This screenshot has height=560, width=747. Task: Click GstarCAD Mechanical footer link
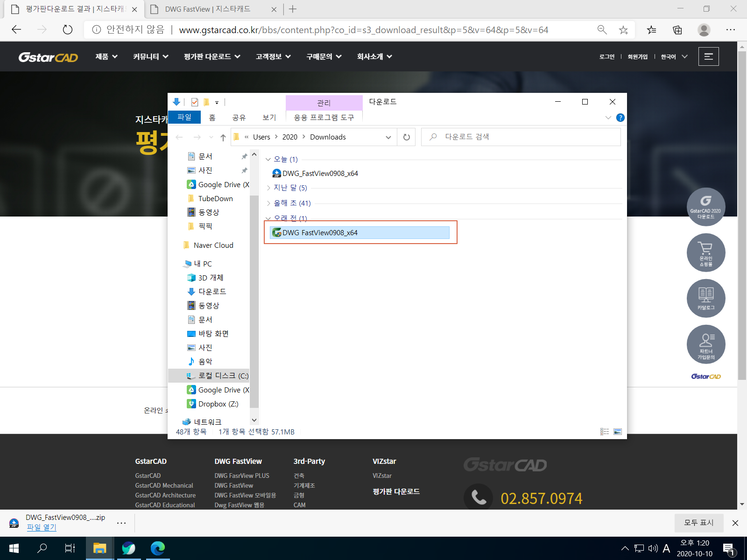tap(164, 485)
